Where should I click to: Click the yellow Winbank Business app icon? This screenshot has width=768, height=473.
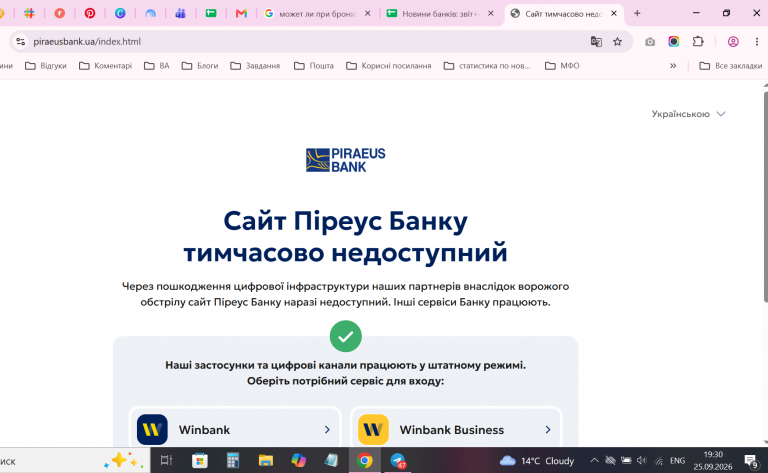373,429
